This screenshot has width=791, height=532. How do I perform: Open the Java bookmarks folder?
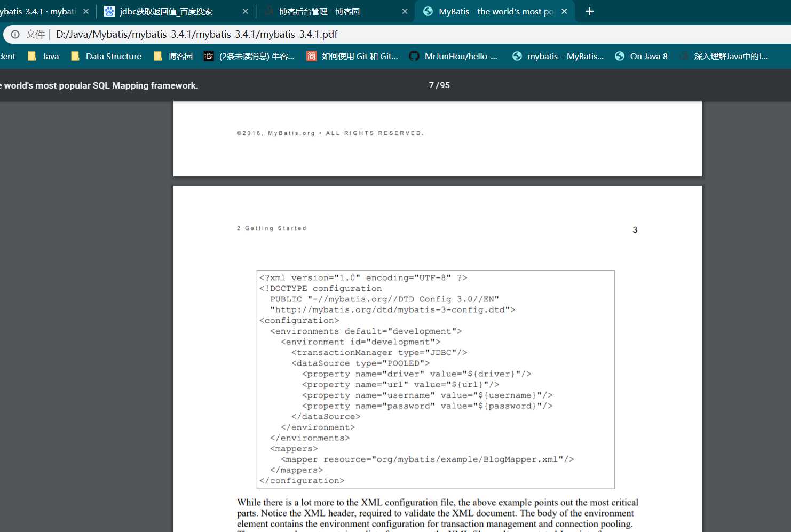(43, 56)
